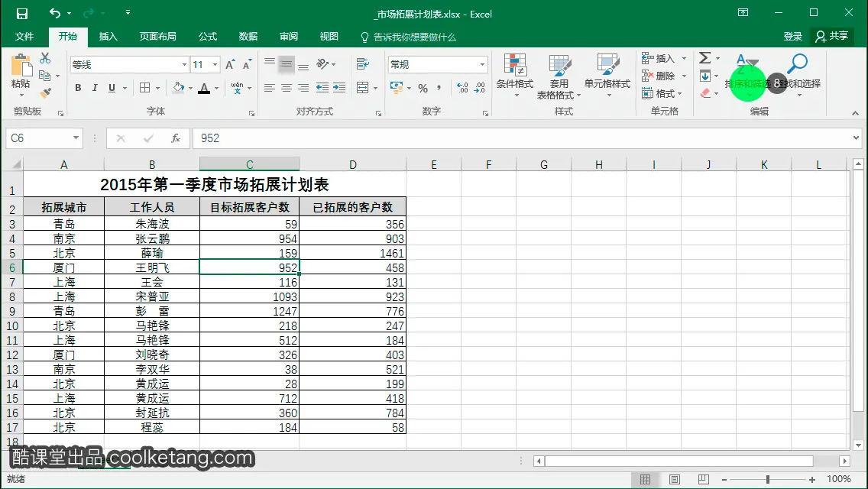Image resolution: width=868 pixels, height=489 pixels.
Task: Open the font name dropdown (等线)
Action: click(184, 65)
